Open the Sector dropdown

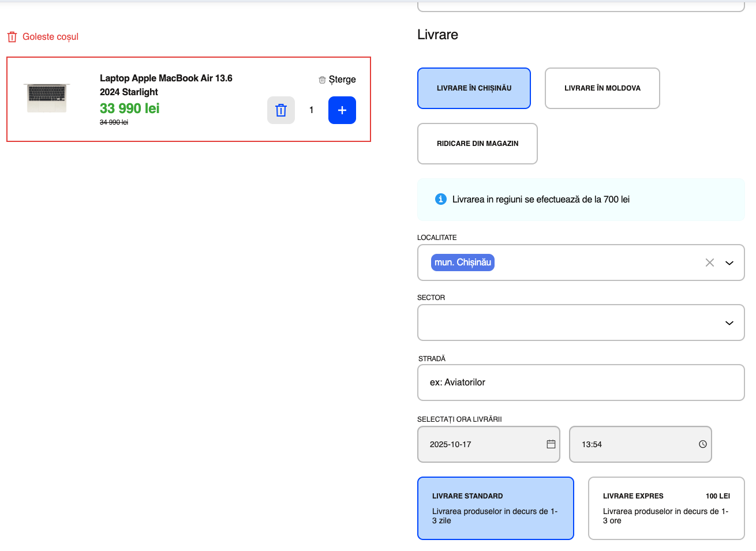[581, 323]
